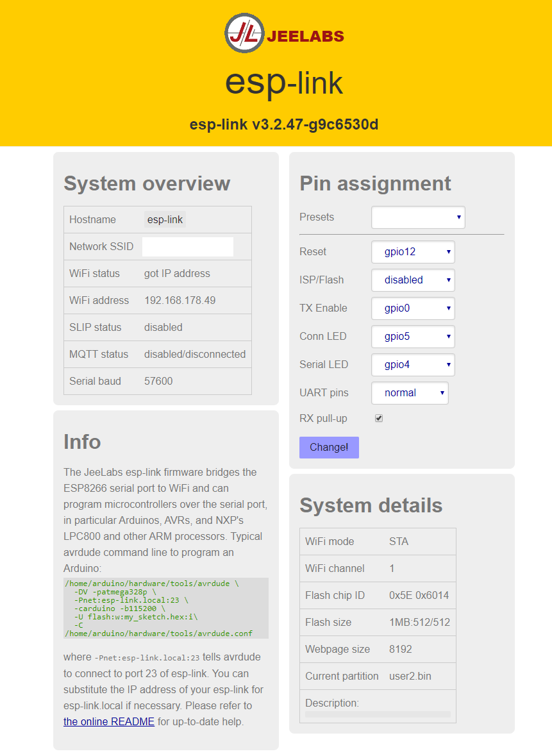Click the avrdude command code block
This screenshot has width=552, height=756.
165,608
